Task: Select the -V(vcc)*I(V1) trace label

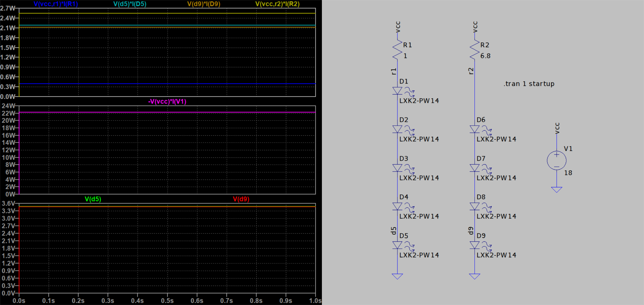Action: 167,102
